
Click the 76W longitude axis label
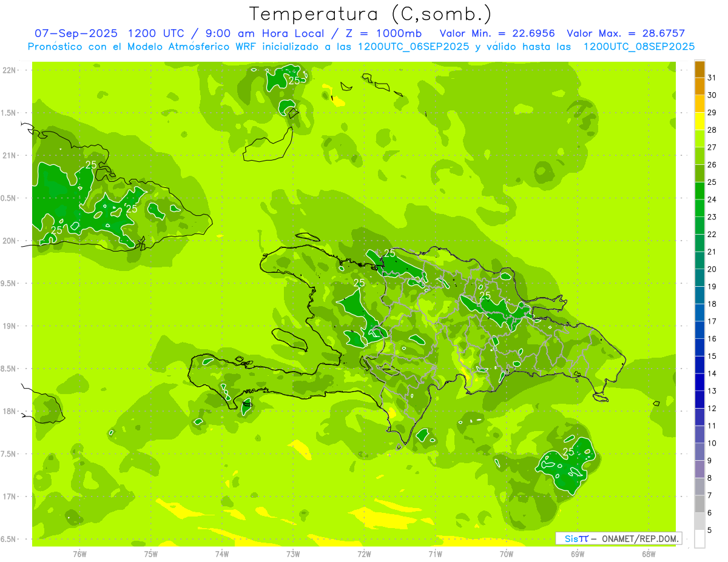coord(79,554)
